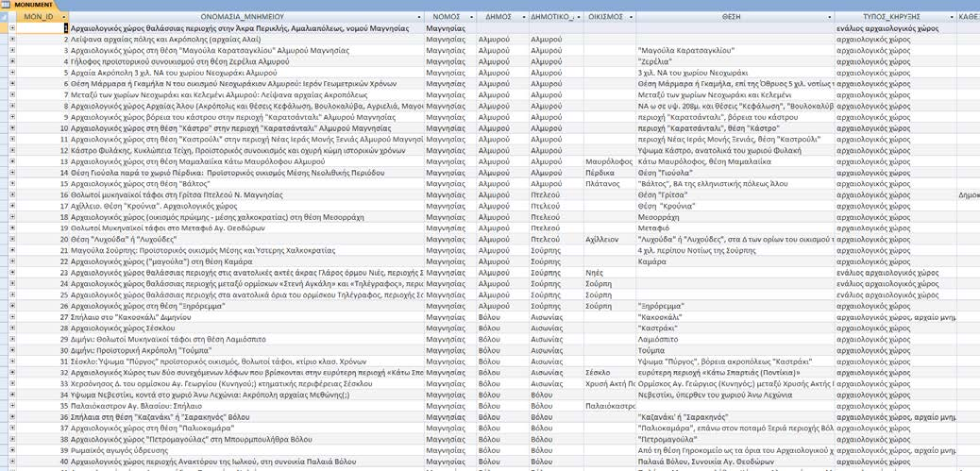Image resolution: width=980 pixels, height=471 pixels.
Task: Open ΘΕΣΗ column filter dropdown arrow
Action: (x=829, y=16)
